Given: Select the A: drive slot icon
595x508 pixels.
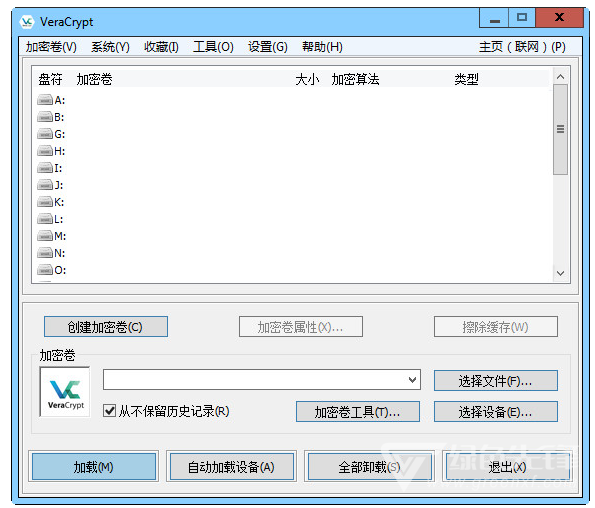Looking at the screenshot, I should point(45,100).
